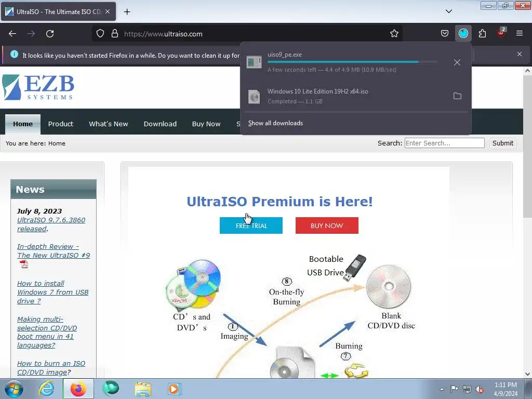532x399 pixels.
Task: Open the media player taskbar icon
Action: pyautogui.click(x=175, y=389)
